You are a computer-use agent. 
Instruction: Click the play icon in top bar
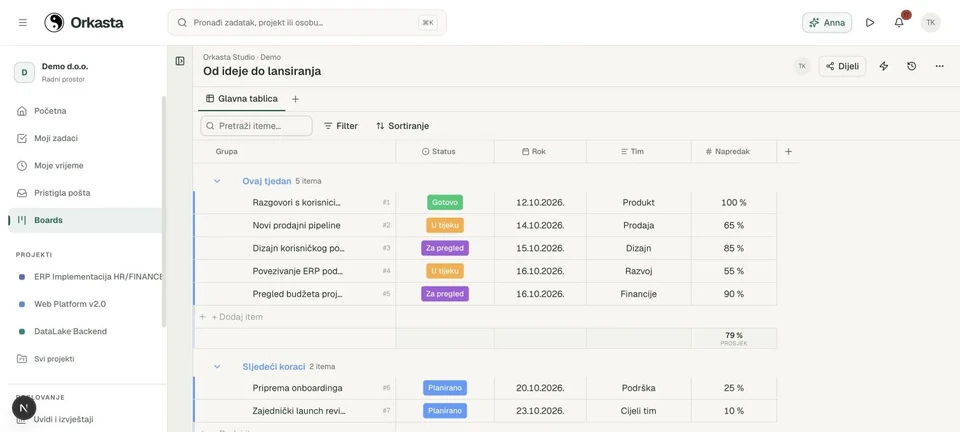click(870, 23)
